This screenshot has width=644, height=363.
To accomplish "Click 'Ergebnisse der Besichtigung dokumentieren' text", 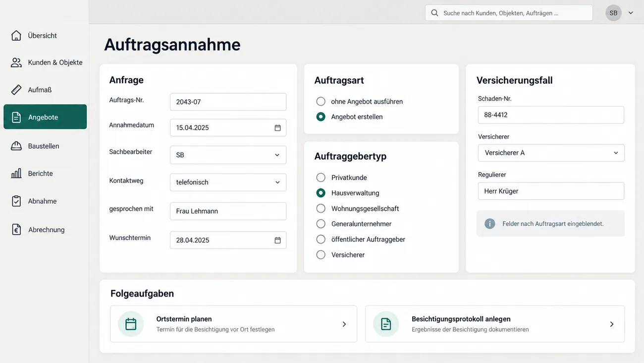I will tap(470, 329).
